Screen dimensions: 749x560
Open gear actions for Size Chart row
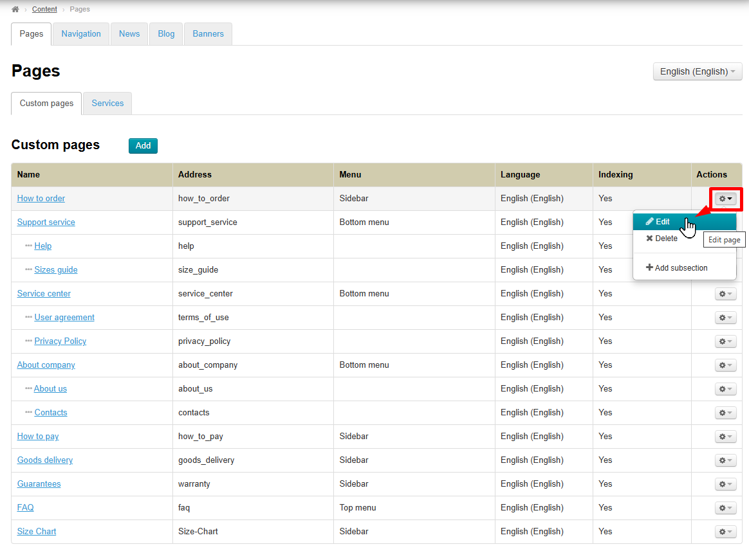click(725, 532)
